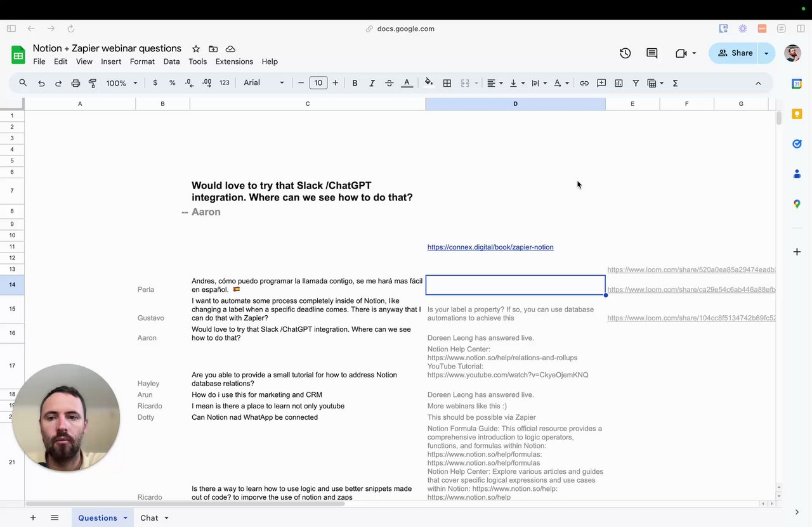The image size is (812, 527).
Task: Increase font size with plus button
Action: pyautogui.click(x=336, y=83)
